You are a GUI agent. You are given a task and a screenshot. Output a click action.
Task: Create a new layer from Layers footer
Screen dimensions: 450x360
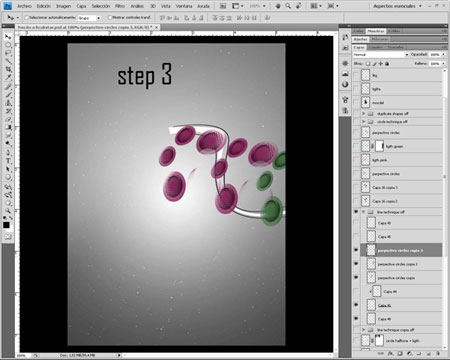pyautogui.click(x=429, y=353)
